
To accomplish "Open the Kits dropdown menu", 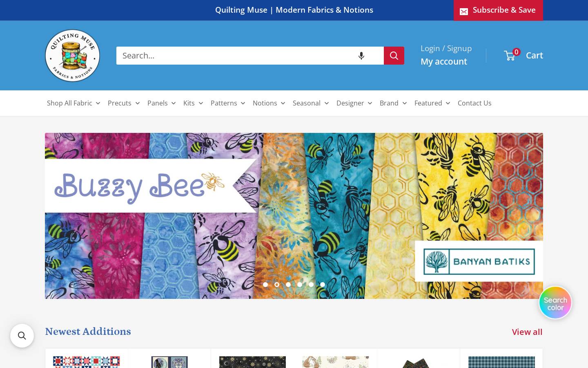I will (193, 103).
